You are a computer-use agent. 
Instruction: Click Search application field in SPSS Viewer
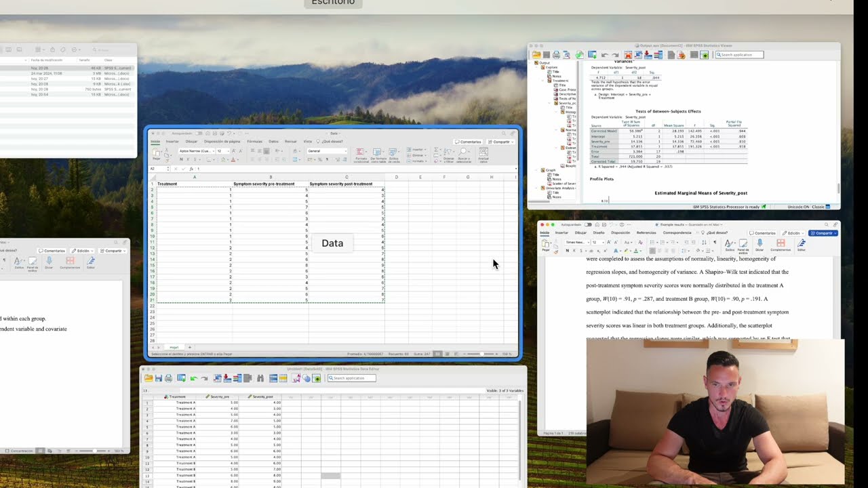739,55
